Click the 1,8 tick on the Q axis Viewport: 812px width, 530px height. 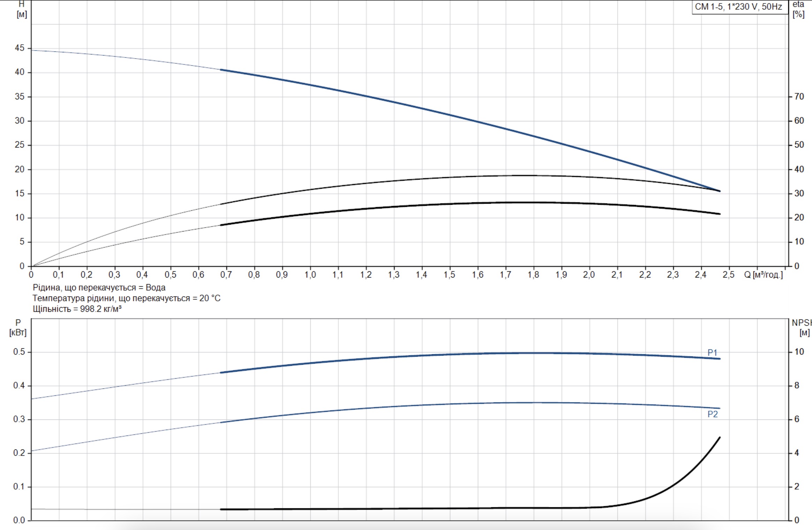533,275
